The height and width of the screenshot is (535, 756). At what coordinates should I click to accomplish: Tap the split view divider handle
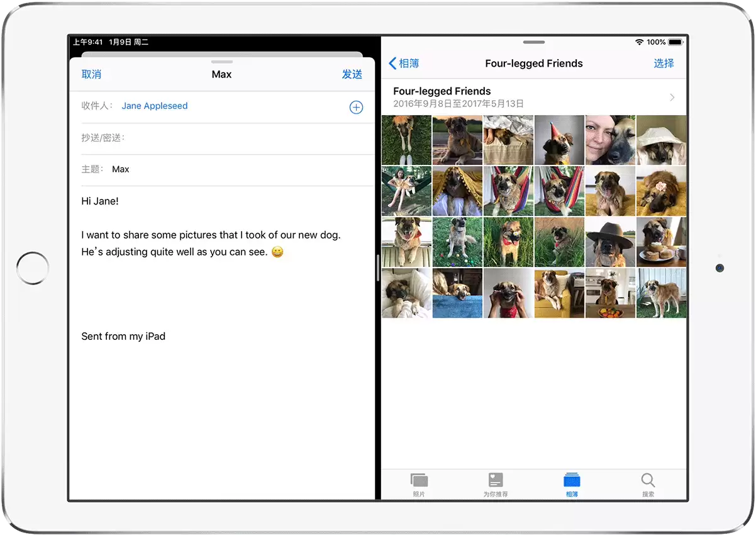click(378, 268)
